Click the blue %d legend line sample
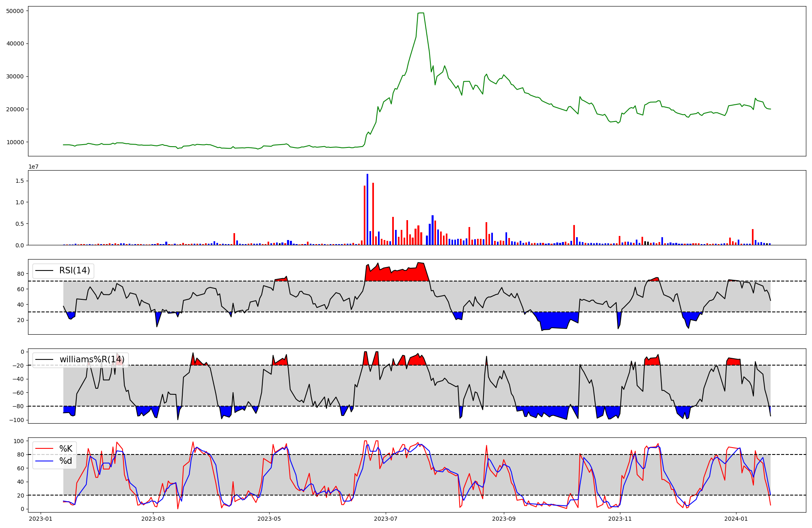The width and height of the screenshot is (812, 528). [44, 461]
